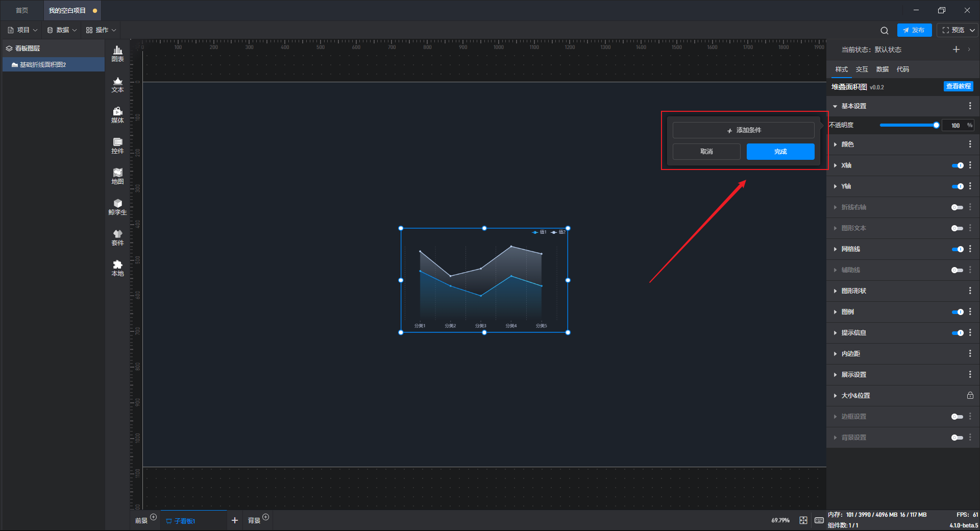Click the 看板图层 layers icon

(9, 49)
